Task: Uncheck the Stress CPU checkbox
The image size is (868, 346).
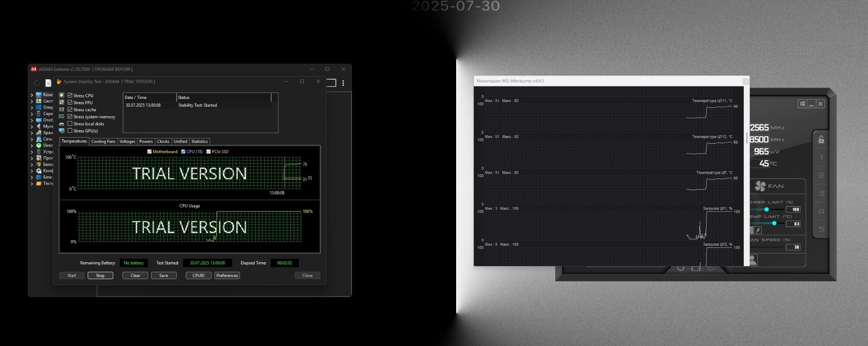Action: [x=70, y=95]
